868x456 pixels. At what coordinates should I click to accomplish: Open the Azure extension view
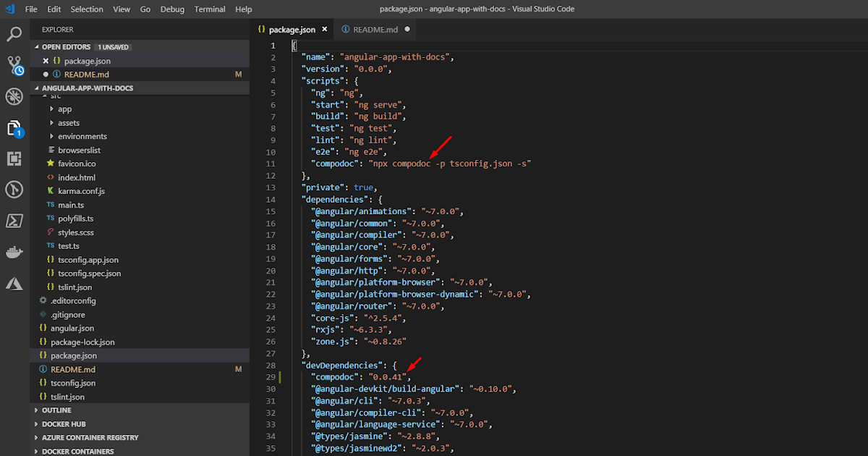click(x=14, y=283)
